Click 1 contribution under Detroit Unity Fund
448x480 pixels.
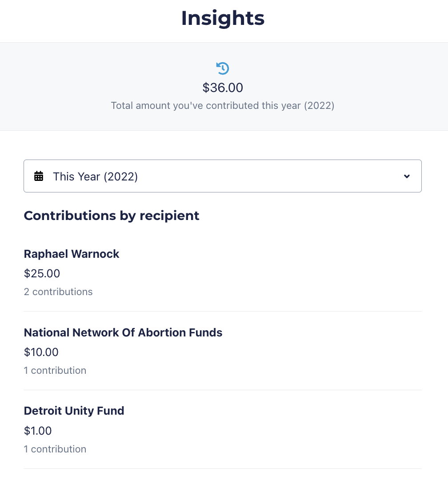click(x=55, y=449)
